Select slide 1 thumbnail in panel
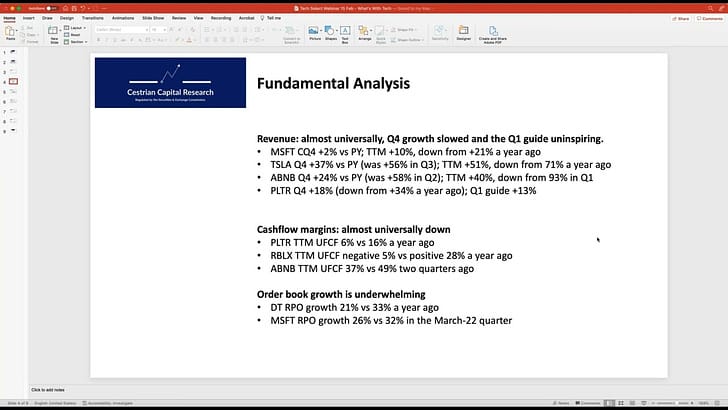Viewport: 728px width, 410px height. coord(13,52)
